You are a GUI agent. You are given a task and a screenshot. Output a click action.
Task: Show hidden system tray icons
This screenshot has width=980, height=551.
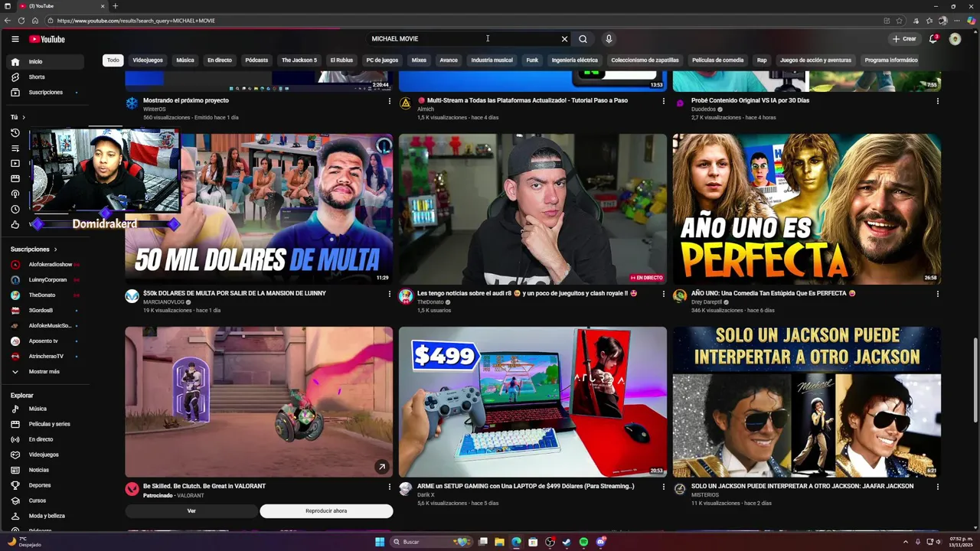tap(904, 542)
